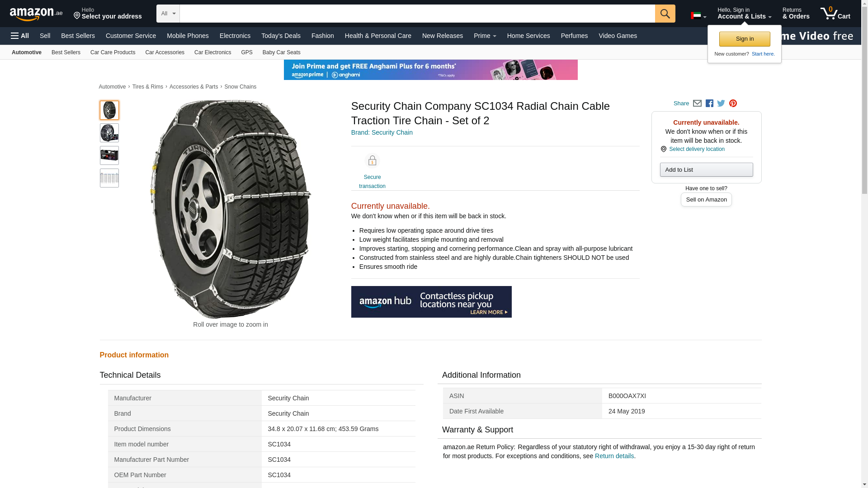The width and height of the screenshot is (868, 488).
Task: Click the search magnifier button
Action: click(x=665, y=14)
